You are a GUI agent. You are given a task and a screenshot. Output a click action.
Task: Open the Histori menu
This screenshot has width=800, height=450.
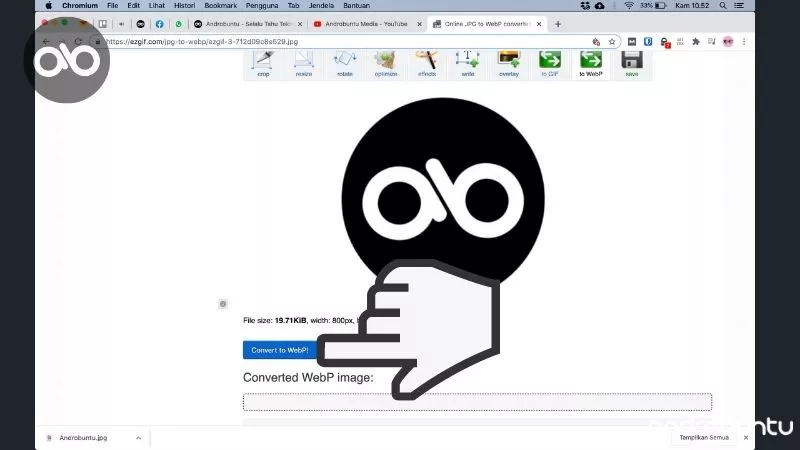pyautogui.click(x=184, y=6)
